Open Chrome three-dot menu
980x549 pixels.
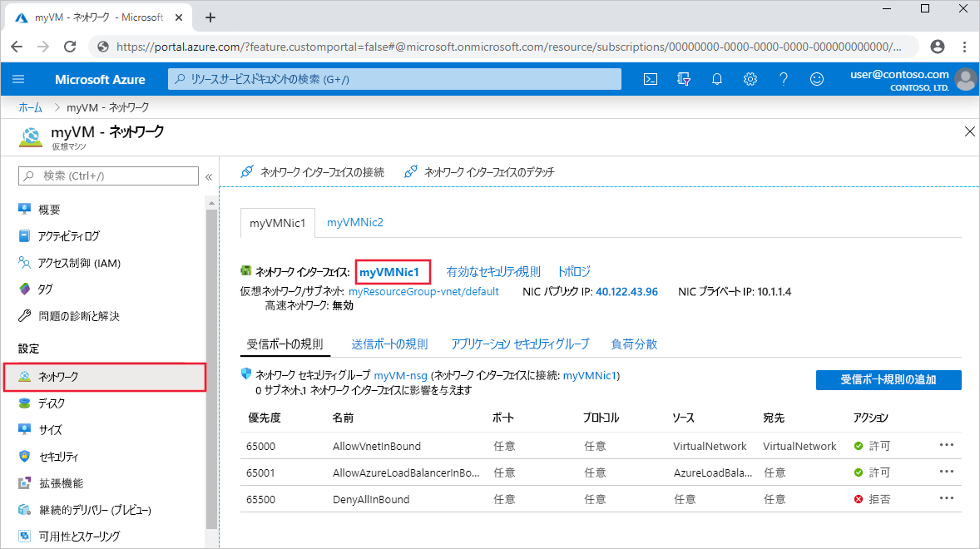pos(964,47)
